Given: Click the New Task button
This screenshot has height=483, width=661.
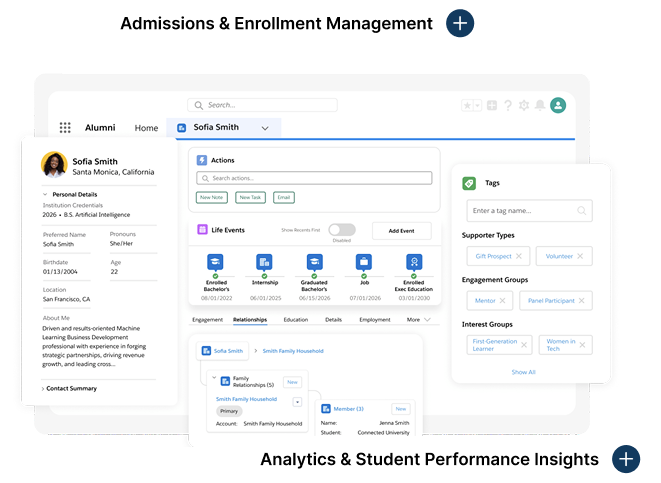Looking at the screenshot, I should [250, 197].
